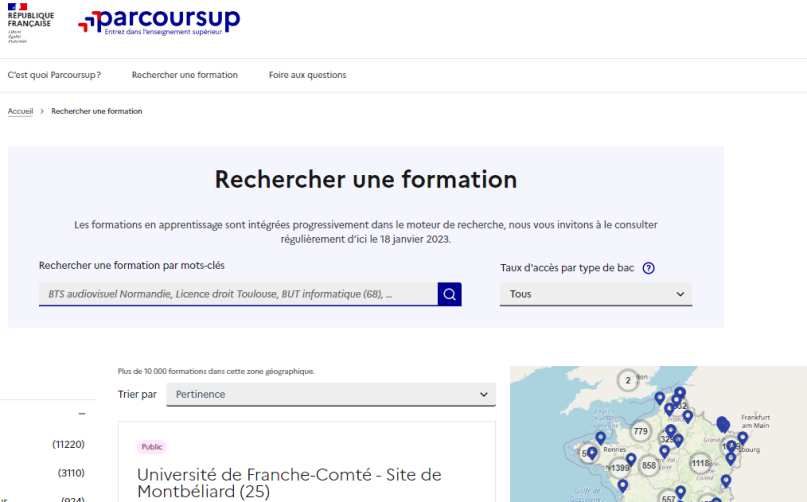Go to Foire aux questions
Viewport: 807px width, 502px height.
tap(307, 75)
